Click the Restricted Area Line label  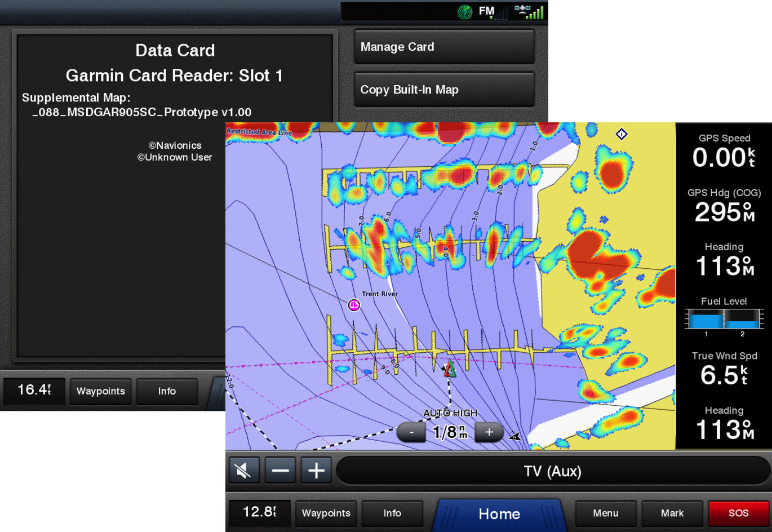pyautogui.click(x=259, y=132)
